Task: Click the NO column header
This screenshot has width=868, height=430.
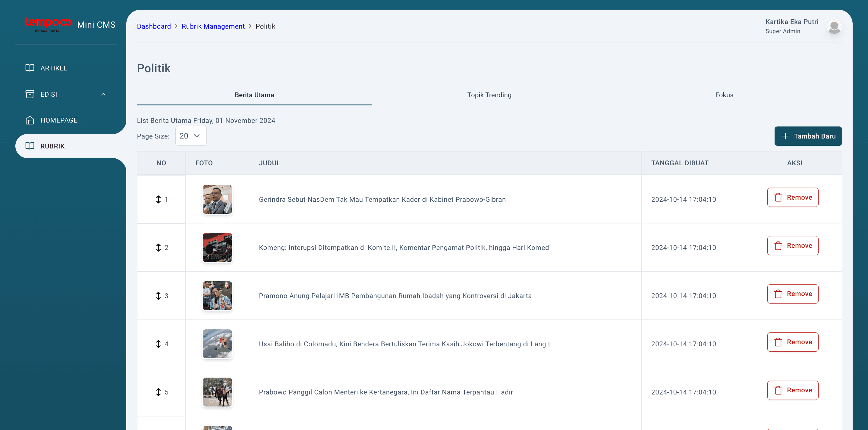Action: (x=161, y=163)
